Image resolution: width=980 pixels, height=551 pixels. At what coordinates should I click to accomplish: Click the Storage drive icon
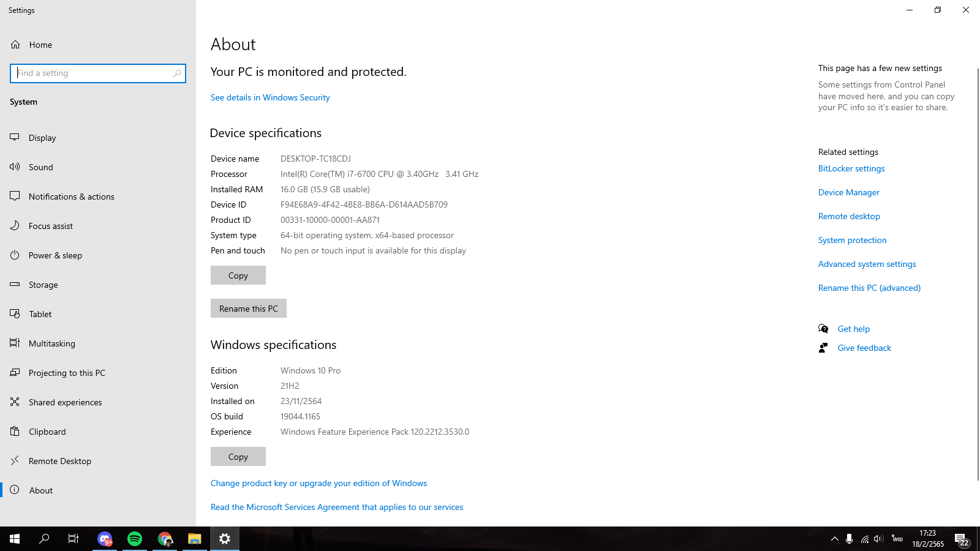click(x=15, y=284)
